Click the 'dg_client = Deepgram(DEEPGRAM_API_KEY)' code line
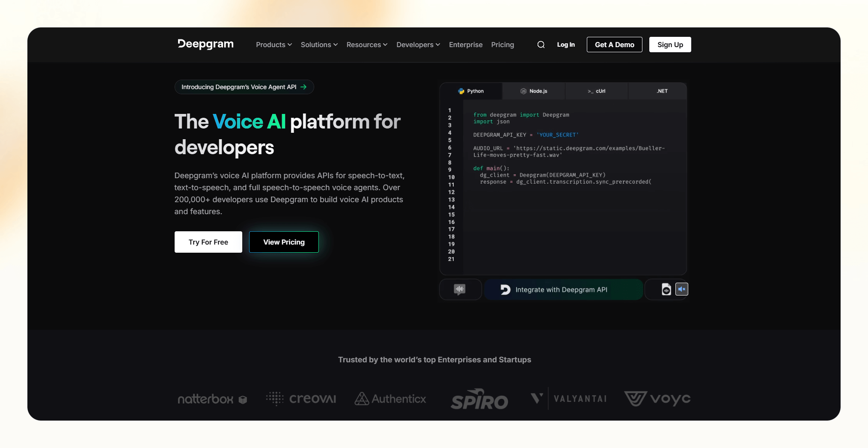This screenshot has width=868, height=448. [x=543, y=175]
